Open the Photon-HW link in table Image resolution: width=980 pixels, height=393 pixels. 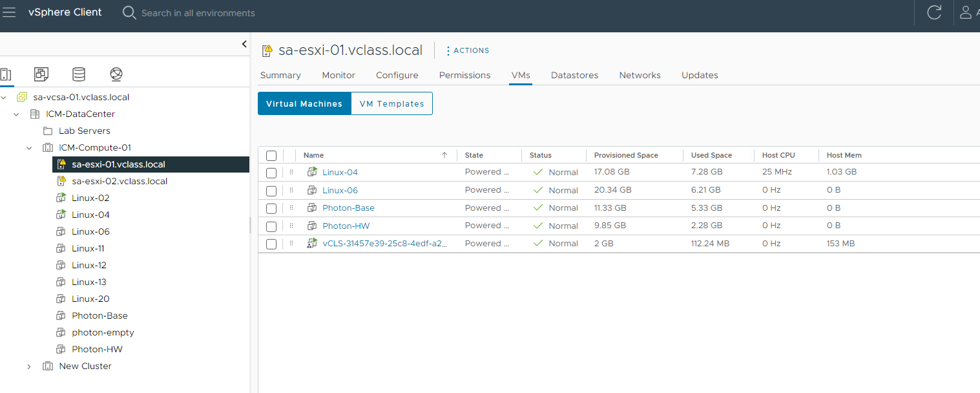click(x=346, y=226)
